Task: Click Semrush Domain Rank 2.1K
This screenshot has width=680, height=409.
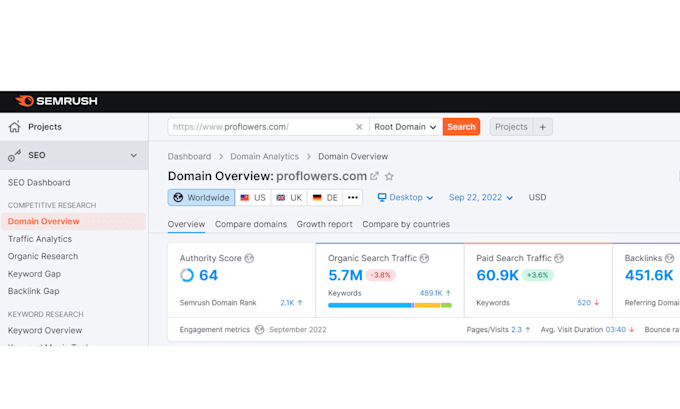Action: pos(287,303)
